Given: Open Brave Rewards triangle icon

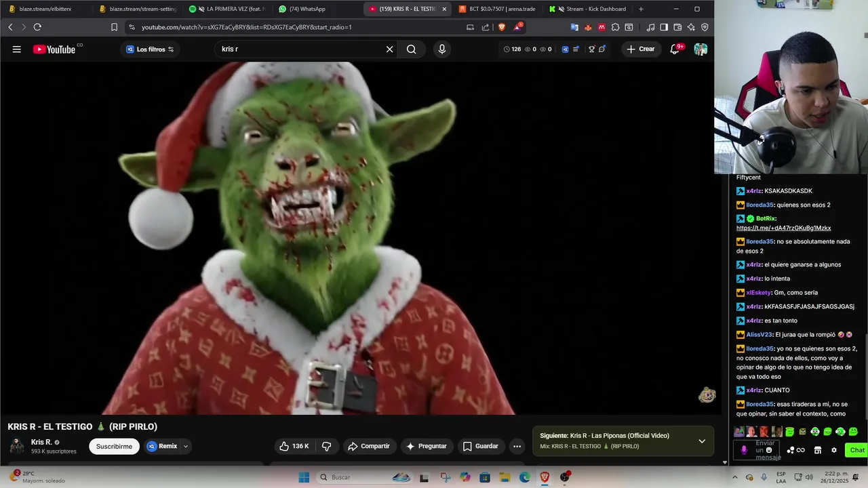Looking at the screenshot, I should click(x=519, y=27).
